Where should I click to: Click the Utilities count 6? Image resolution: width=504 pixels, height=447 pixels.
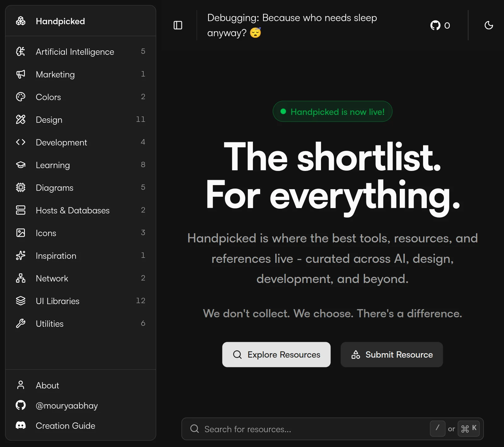[143, 323]
